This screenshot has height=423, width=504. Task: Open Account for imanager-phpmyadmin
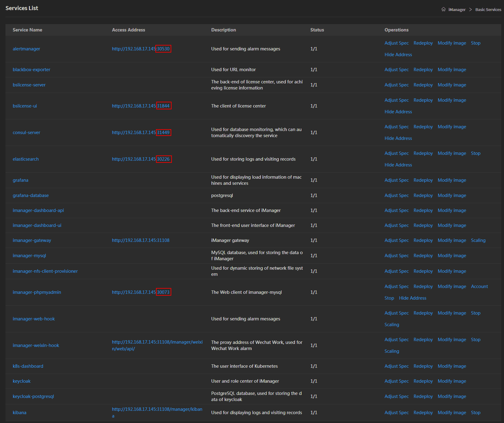479,286
